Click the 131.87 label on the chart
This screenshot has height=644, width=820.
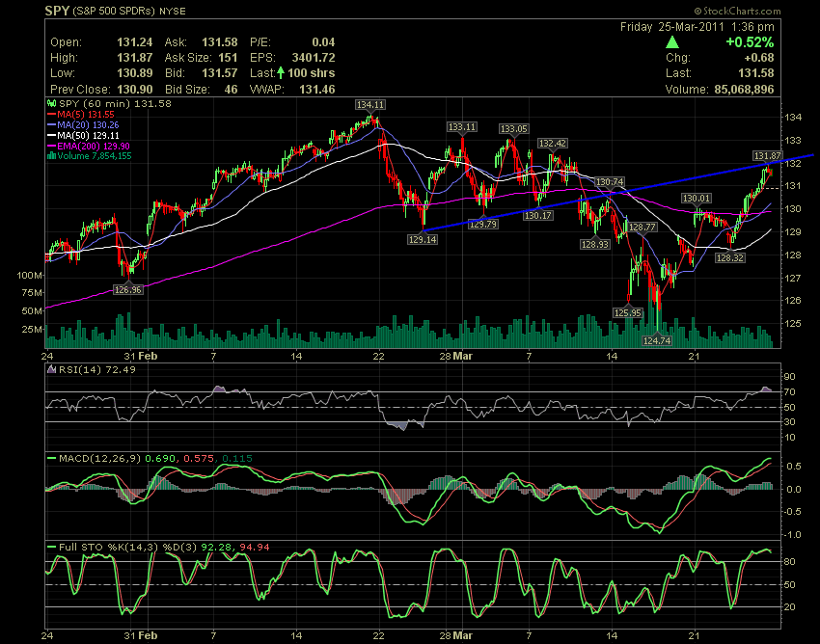point(768,155)
